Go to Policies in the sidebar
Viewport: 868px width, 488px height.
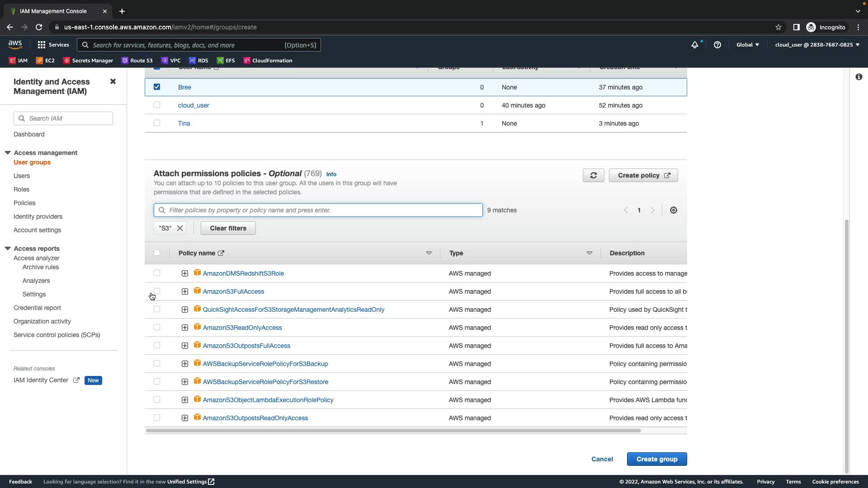click(x=24, y=203)
